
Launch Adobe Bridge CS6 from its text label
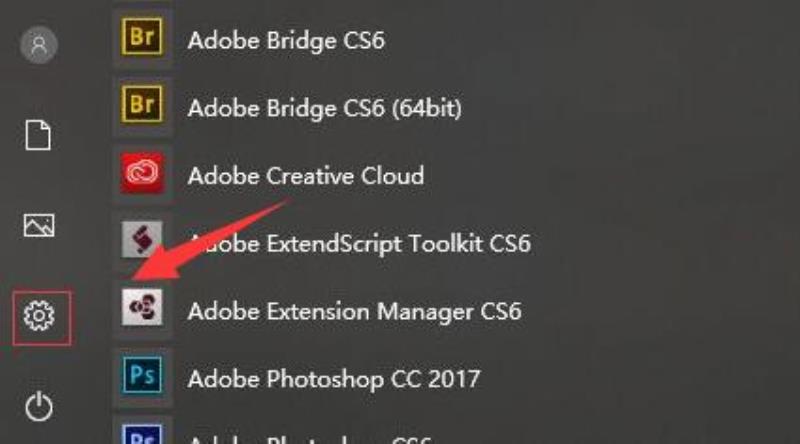pos(286,41)
